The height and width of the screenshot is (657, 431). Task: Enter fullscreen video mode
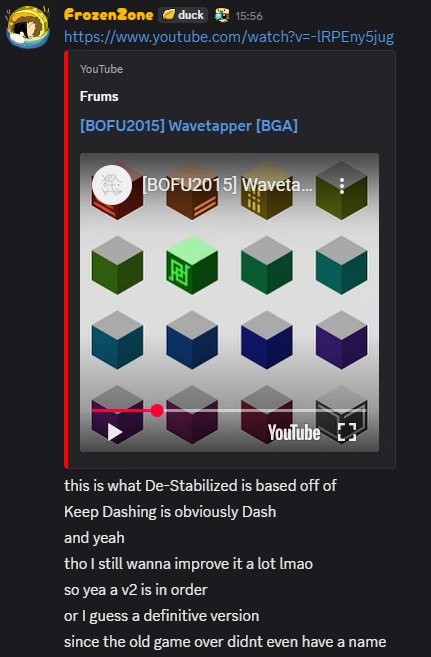click(x=347, y=432)
